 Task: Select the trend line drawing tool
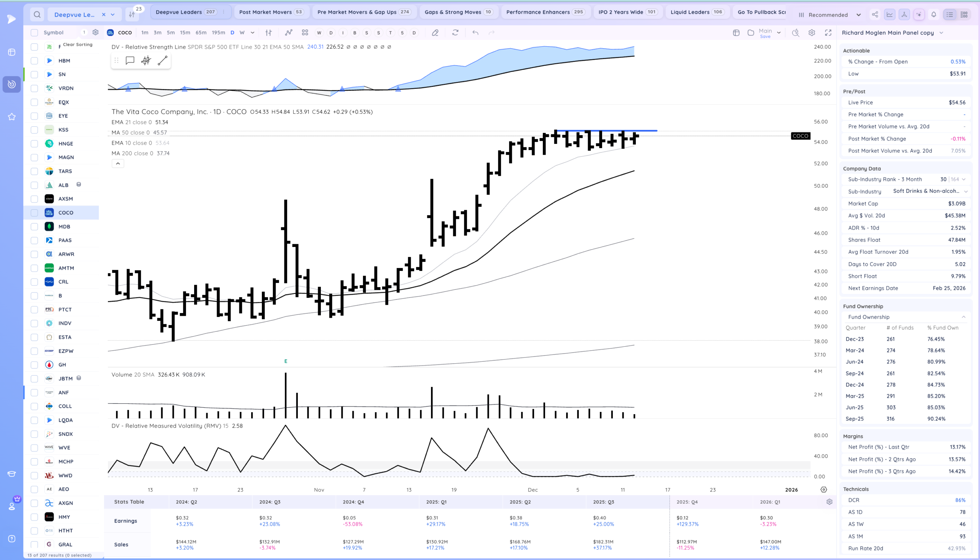pyautogui.click(x=162, y=60)
